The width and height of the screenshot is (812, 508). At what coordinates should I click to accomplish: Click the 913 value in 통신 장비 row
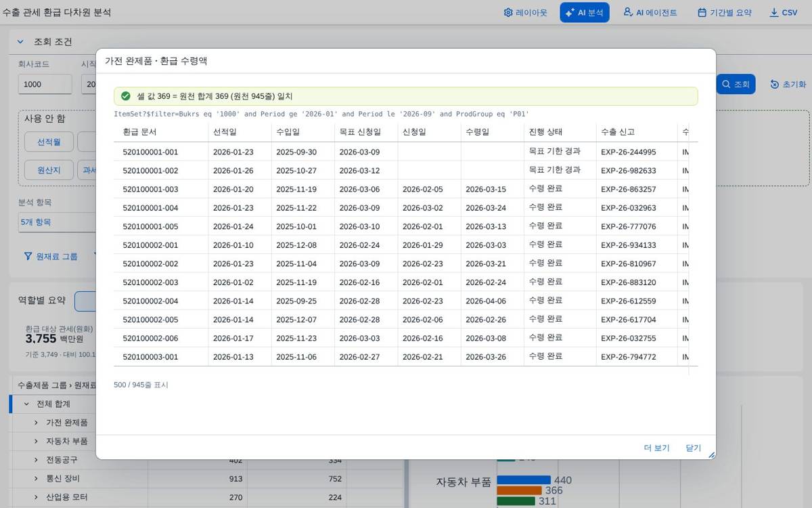point(235,478)
